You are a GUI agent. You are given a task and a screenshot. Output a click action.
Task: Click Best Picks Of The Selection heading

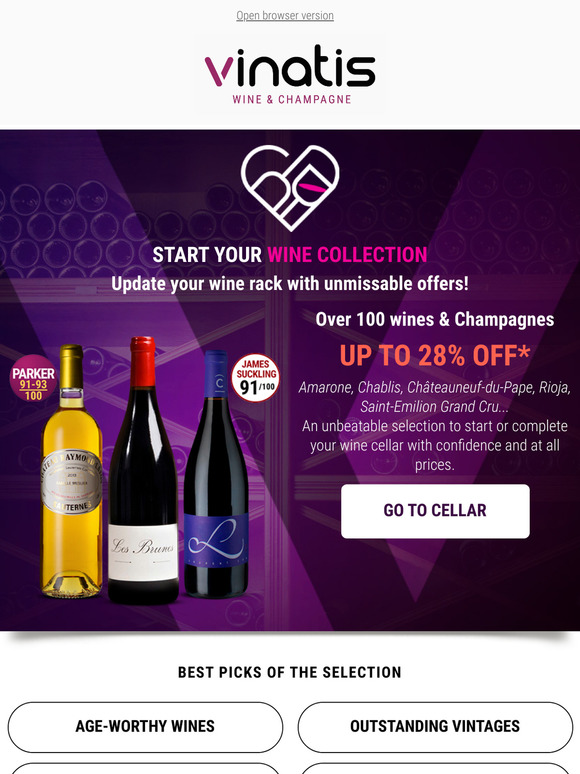(x=290, y=672)
